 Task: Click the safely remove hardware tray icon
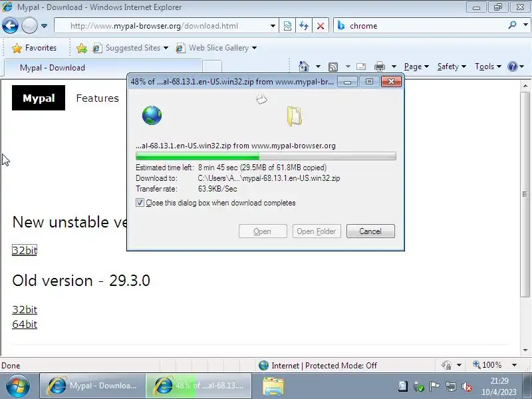pyautogui.click(x=419, y=386)
